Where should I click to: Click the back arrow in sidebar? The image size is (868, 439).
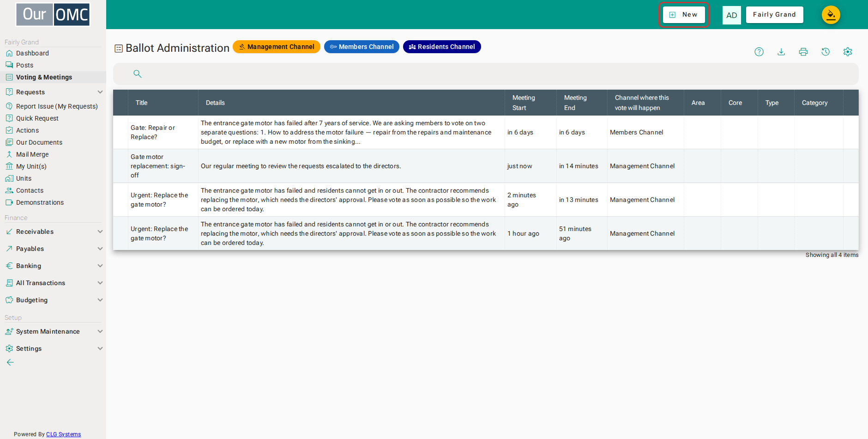click(x=10, y=362)
